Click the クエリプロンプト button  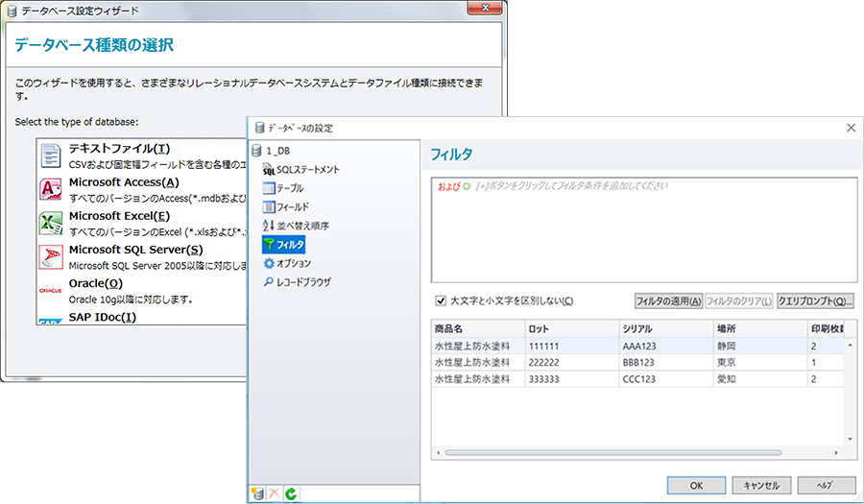click(x=815, y=300)
